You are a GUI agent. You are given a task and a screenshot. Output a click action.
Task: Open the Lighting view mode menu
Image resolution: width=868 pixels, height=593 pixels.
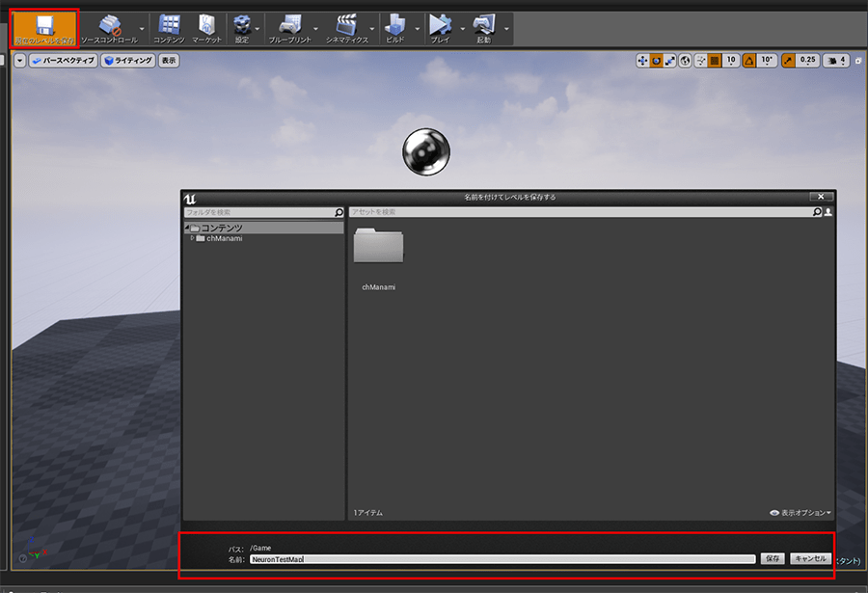pos(128,61)
